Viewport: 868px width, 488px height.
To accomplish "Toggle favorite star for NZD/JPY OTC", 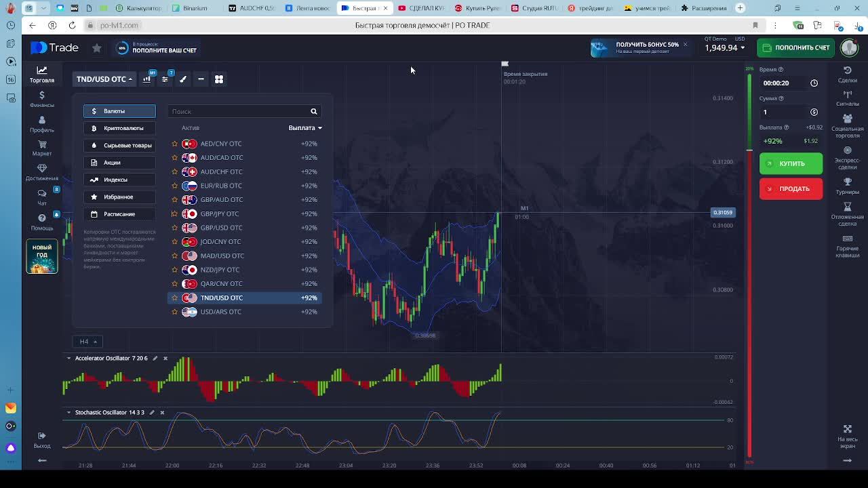I will [174, 270].
